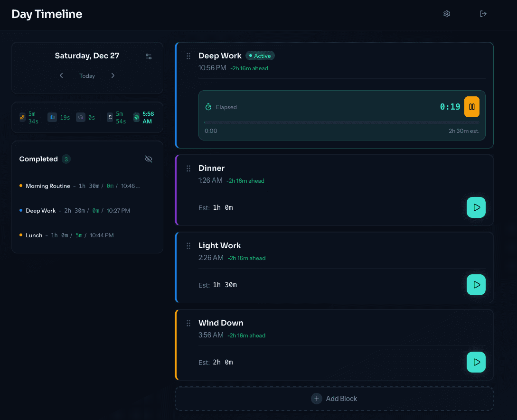The image size is (517, 420).
Task: Click the purple gamepad leisure time icon
Action: (81, 117)
